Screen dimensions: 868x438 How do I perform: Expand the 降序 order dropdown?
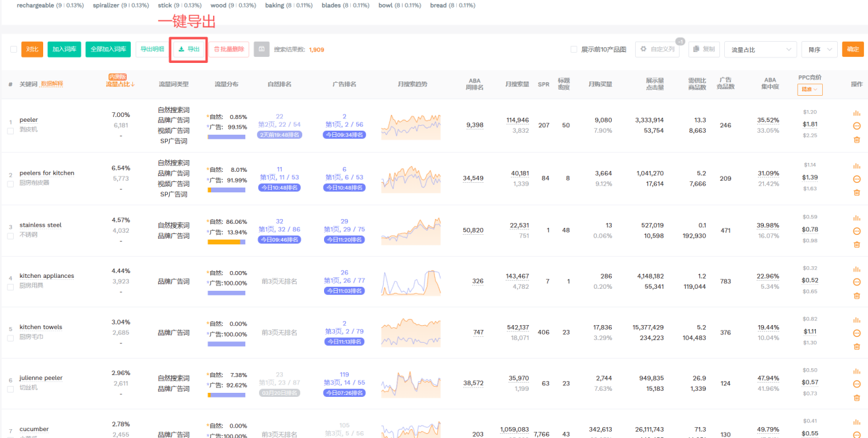click(x=819, y=49)
